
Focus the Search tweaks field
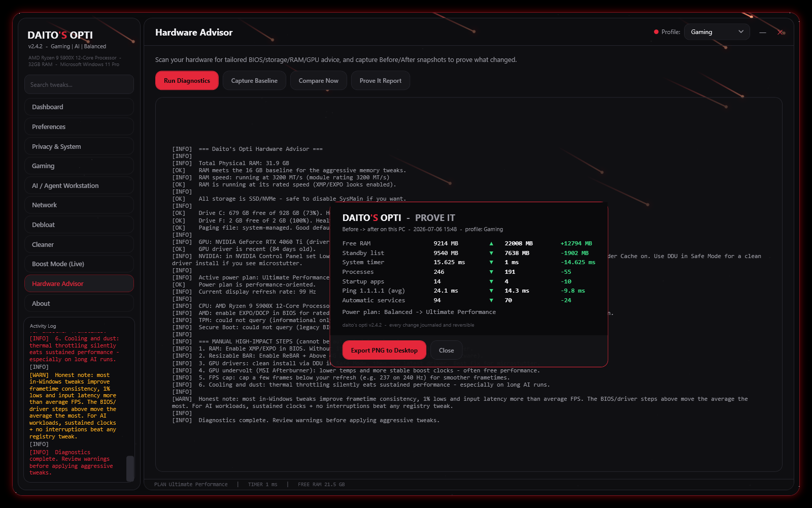79,85
